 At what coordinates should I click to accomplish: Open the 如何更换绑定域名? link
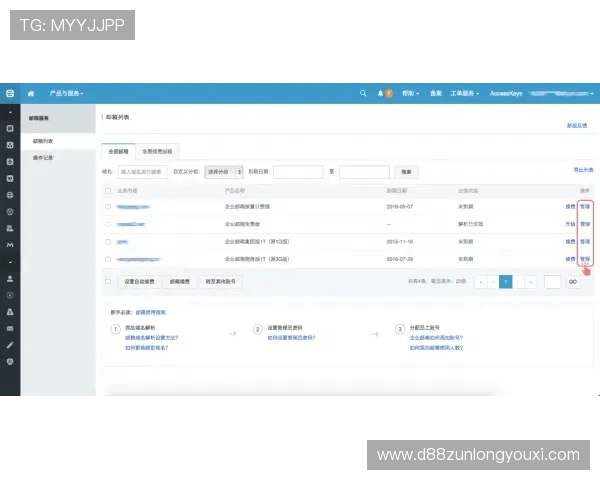[147, 348]
